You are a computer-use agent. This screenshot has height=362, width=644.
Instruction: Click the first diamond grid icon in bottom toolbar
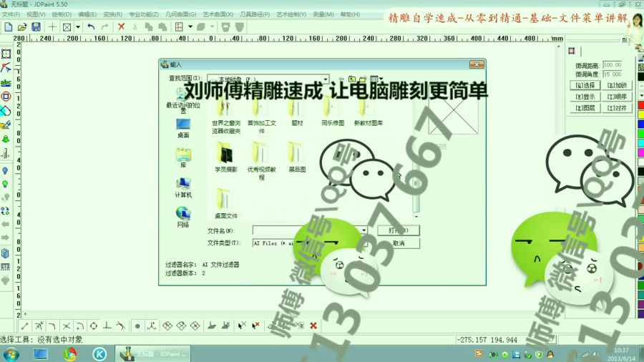[x=167, y=326]
